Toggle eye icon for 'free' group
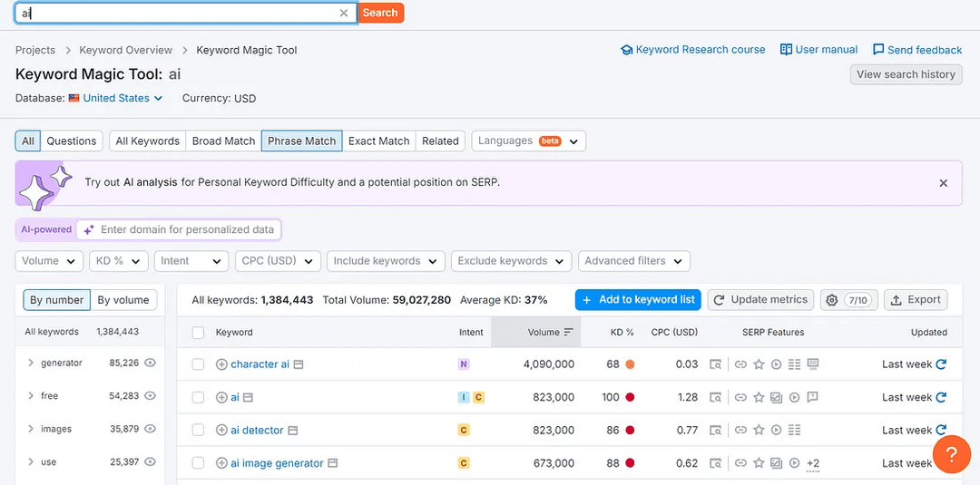This screenshot has height=485, width=980. (x=150, y=396)
